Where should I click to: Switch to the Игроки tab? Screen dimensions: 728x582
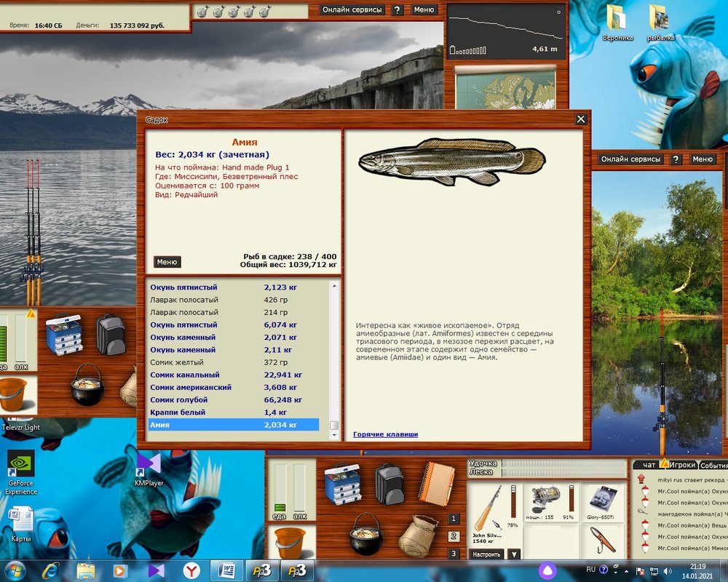(681, 465)
